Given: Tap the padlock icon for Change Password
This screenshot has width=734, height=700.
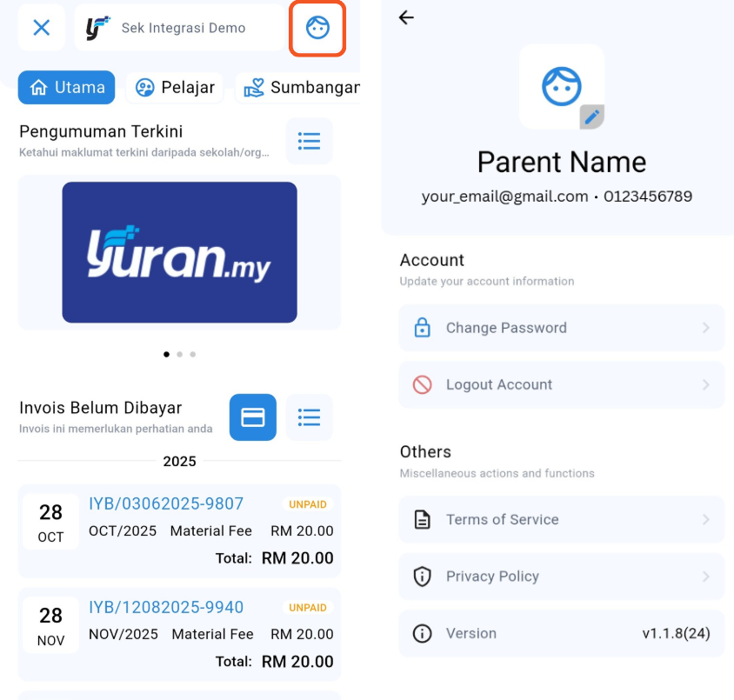Looking at the screenshot, I should pyautogui.click(x=423, y=328).
